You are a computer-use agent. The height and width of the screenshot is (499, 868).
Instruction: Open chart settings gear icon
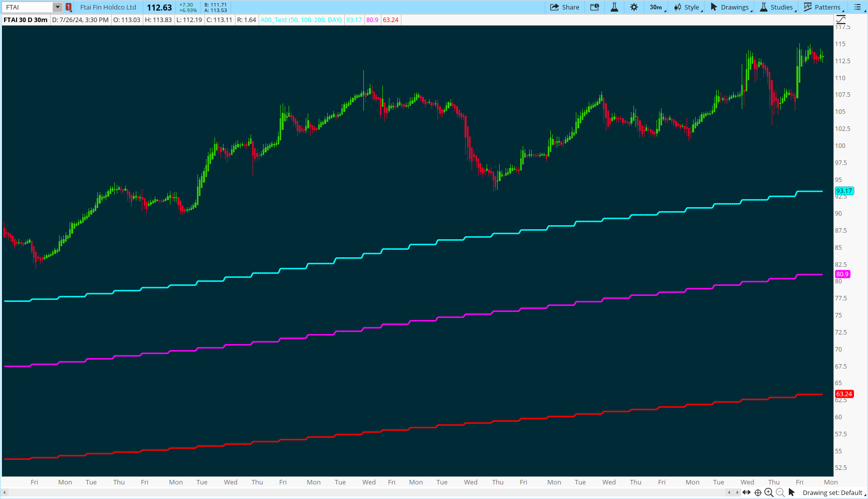click(x=634, y=7)
